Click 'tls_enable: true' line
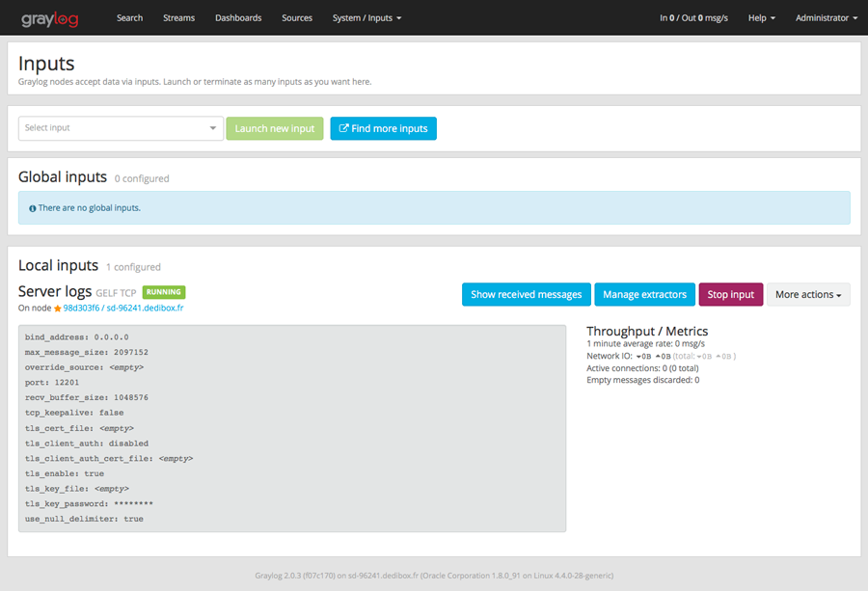The image size is (868, 591). pyautogui.click(x=65, y=473)
